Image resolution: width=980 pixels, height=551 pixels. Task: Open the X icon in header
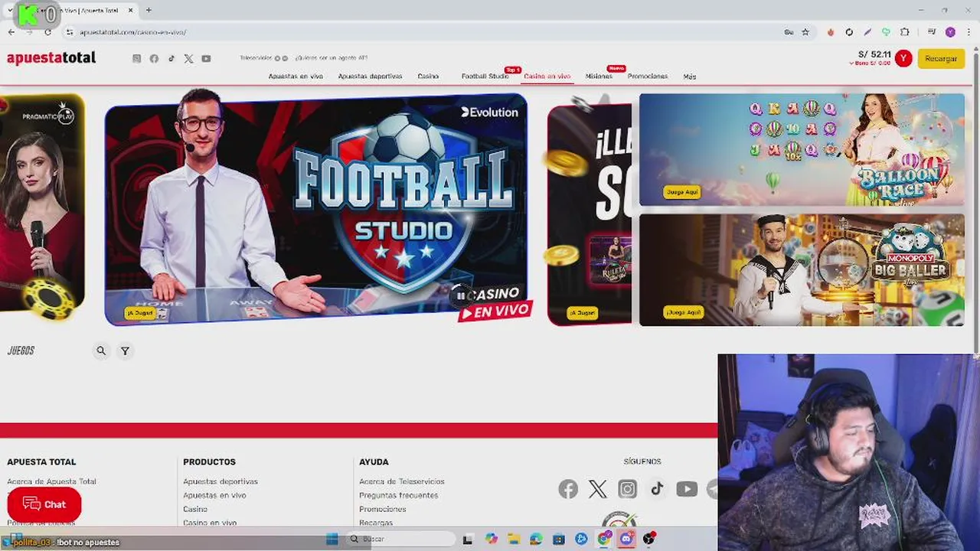[x=188, y=59]
